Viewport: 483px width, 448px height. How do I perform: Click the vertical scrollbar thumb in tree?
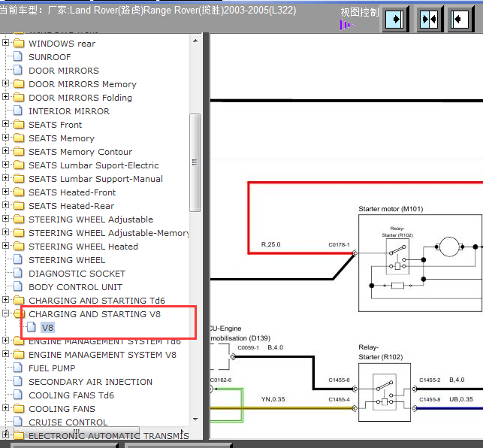click(x=195, y=162)
